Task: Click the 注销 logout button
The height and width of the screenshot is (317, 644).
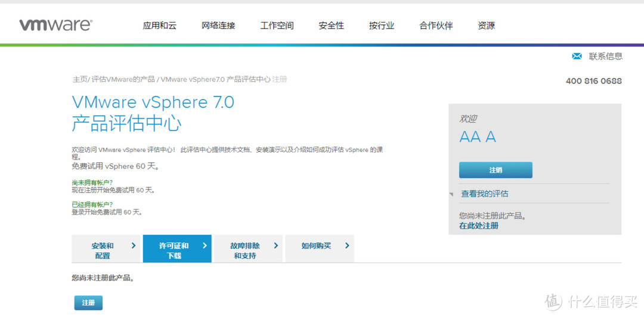Action: click(x=496, y=170)
